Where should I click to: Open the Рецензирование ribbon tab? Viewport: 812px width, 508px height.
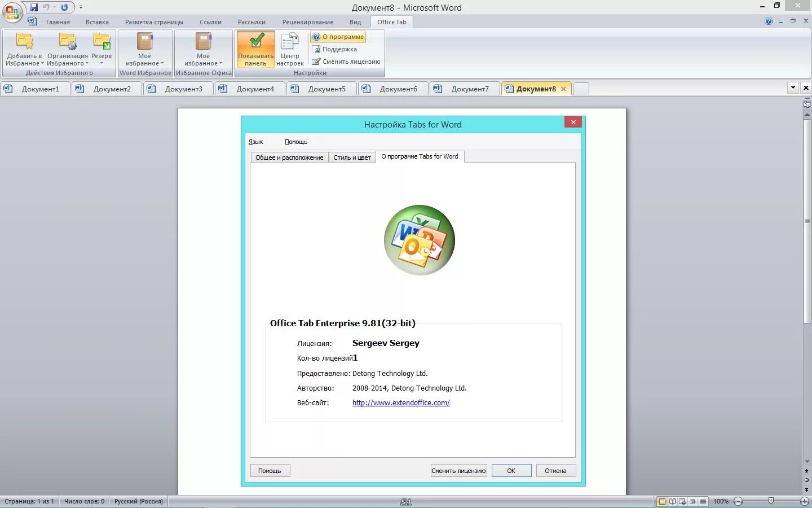click(x=308, y=22)
